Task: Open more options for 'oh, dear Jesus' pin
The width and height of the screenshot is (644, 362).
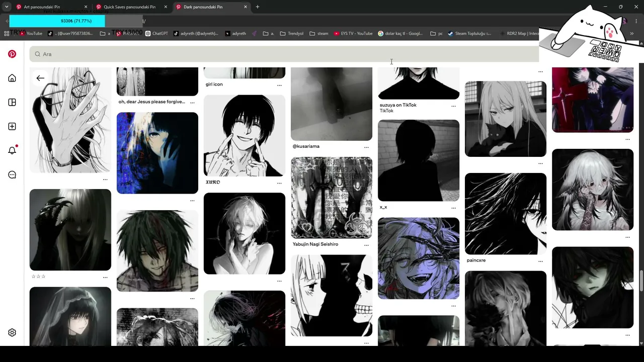Action: pos(192,103)
